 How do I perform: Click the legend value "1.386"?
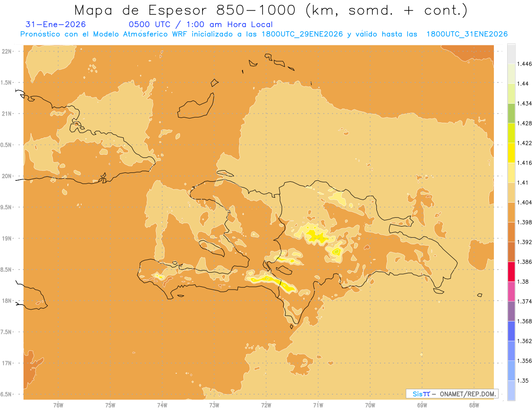tap(525, 262)
